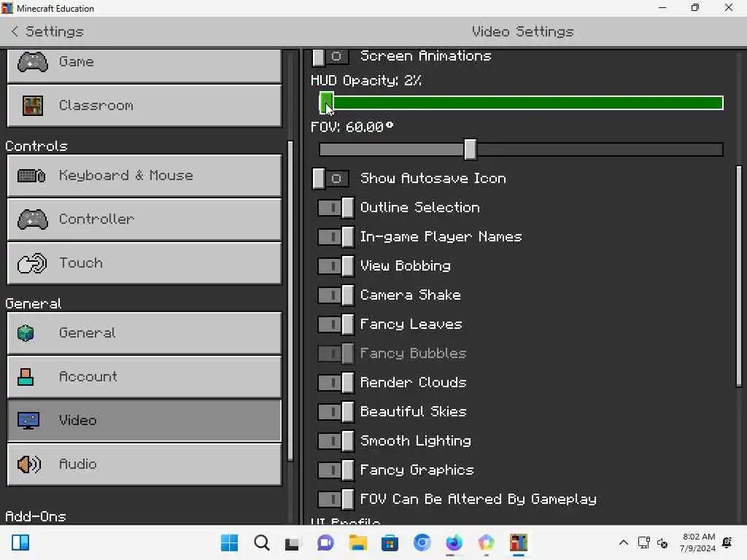
Task: Click the network status tray icon
Action: [643, 542]
